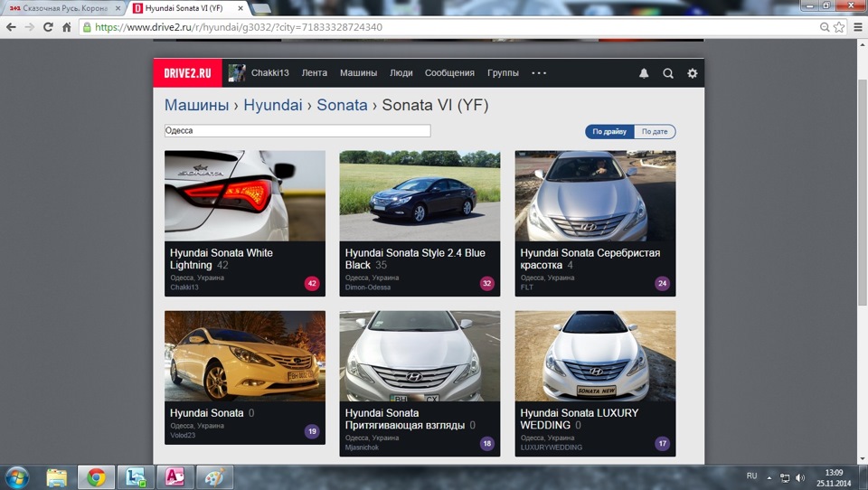This screenshot has height=490, width=868.
Task: Go back with the browser back arrow
Action: coord(11,27)
